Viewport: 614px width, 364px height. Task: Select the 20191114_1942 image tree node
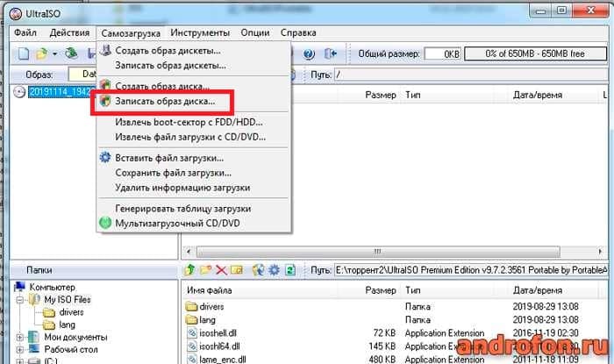(x=61, y=92)
